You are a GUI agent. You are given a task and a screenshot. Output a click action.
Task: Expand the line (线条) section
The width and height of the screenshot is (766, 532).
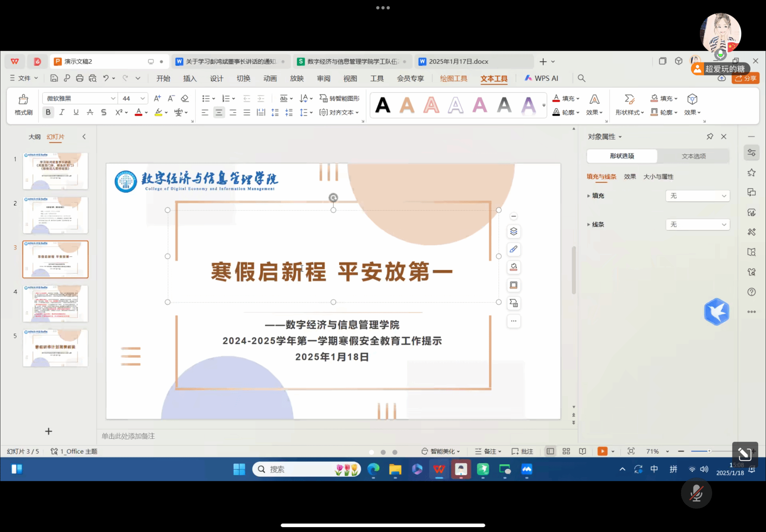point(589,224)
